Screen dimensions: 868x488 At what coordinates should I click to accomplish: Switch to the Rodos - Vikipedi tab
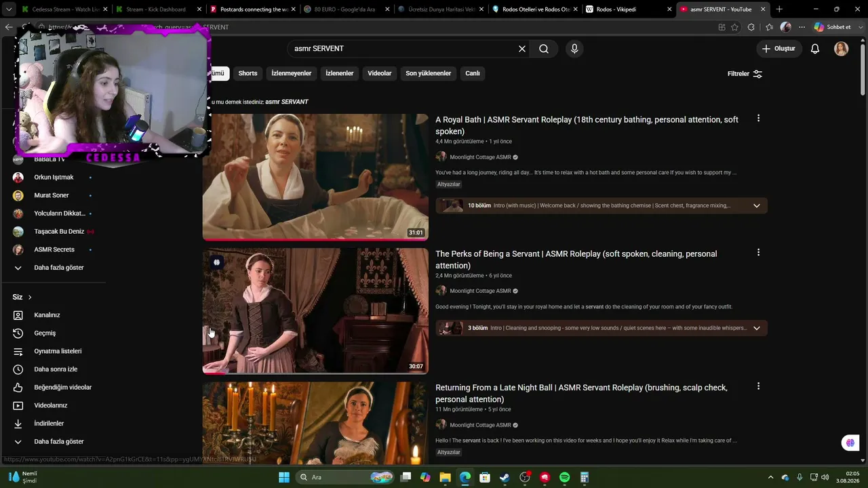(627, 9)
